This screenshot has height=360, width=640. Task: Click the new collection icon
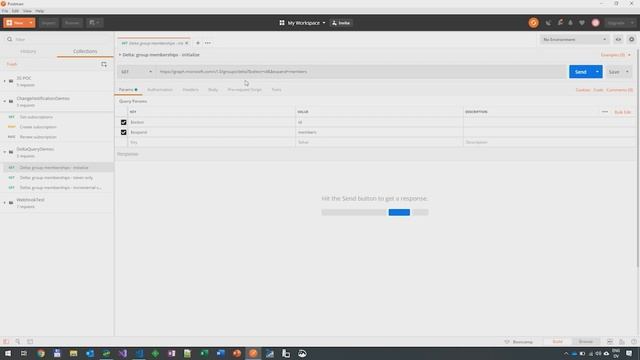[x=104, y=64]
